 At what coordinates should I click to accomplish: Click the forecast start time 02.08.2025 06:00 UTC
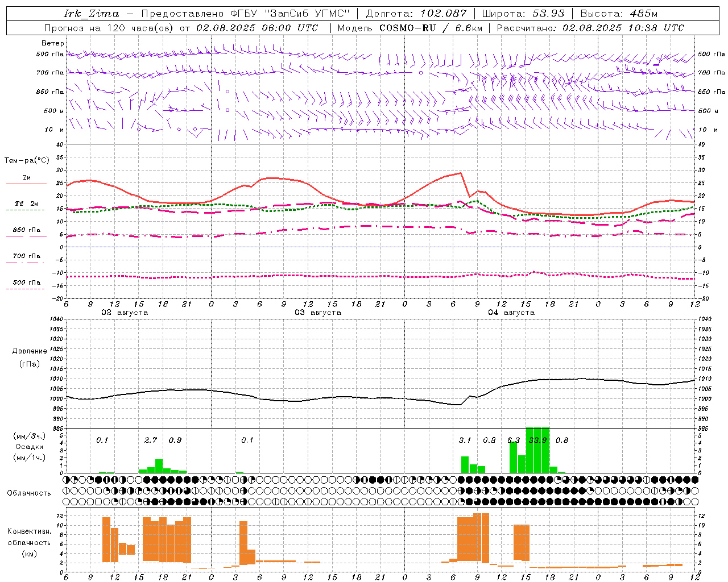257,28
